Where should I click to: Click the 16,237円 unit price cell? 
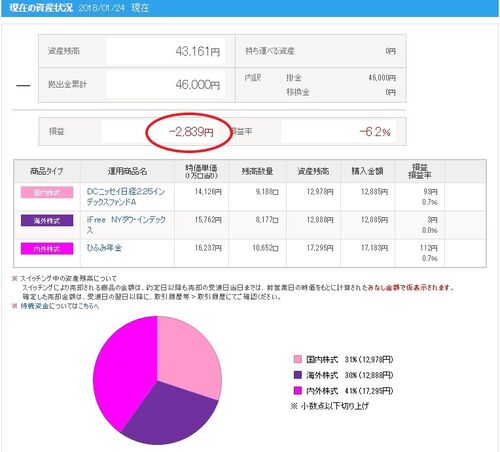(x=208, y=248)
